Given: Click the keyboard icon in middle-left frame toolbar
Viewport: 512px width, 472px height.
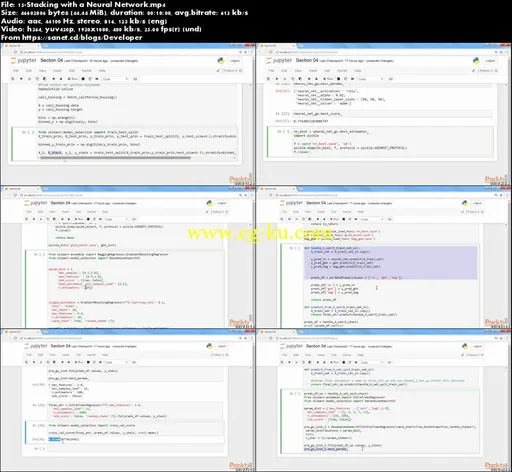Looking at the screenshot, I should click(x=134, y=219).
